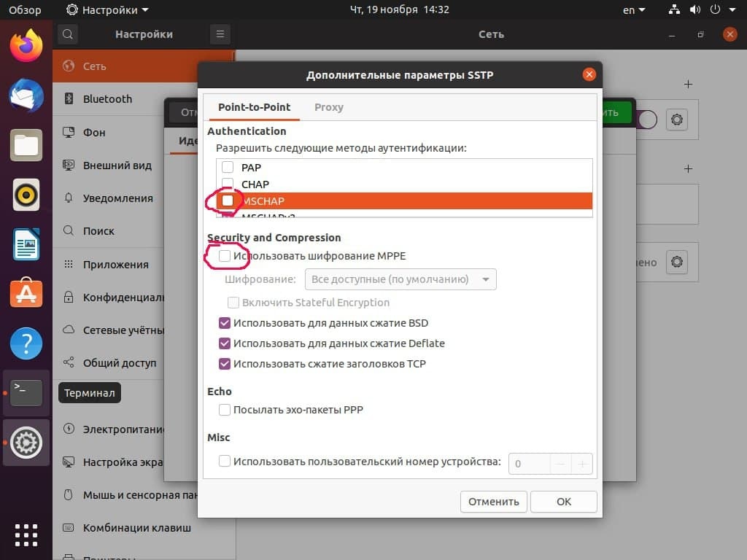Viewport: 747px width, 560px height.
Task: Click the Отменить cancel button
Action: tap(494, 502)
